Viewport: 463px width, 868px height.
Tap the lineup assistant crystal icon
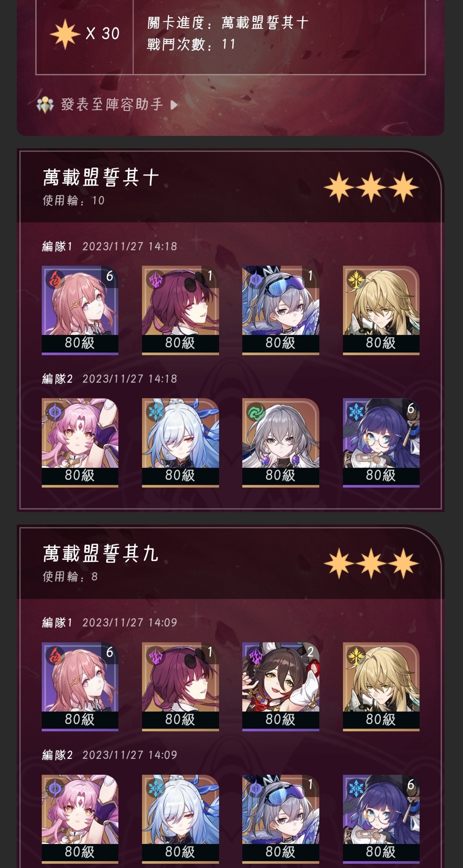(45, 104)
